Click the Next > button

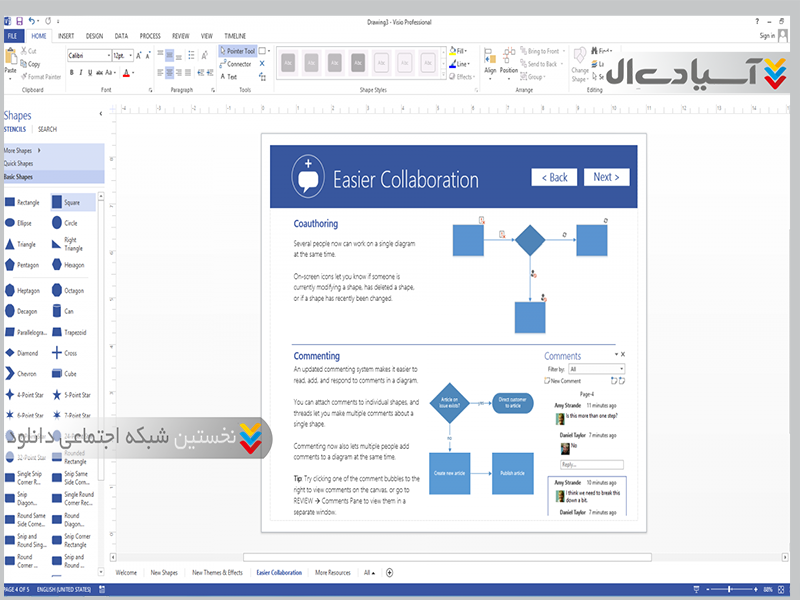click(607, 177)
